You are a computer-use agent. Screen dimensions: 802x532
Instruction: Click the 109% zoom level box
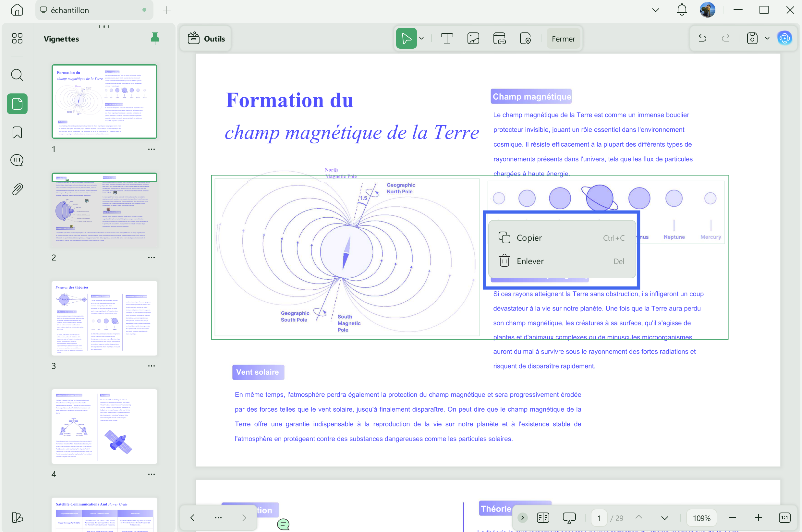701,518
